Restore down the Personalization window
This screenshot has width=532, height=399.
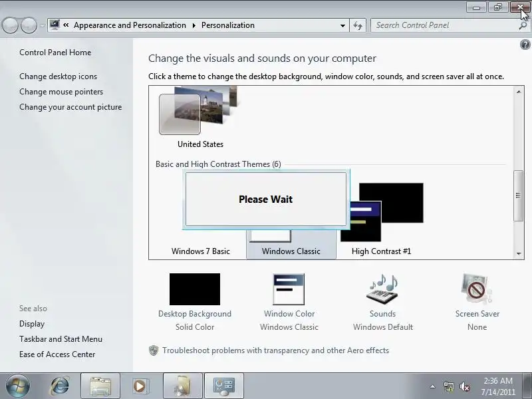[498, 7]
